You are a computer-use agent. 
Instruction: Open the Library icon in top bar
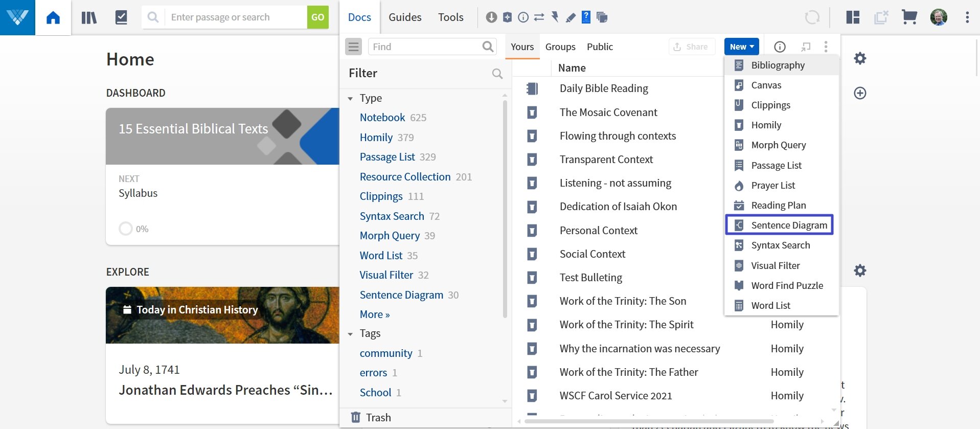pos(89,18)
